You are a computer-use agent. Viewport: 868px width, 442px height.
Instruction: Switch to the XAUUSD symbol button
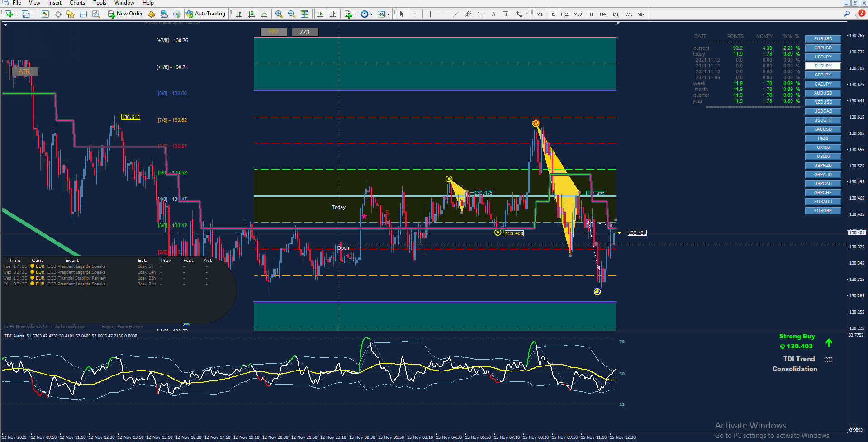tap(823, 129)
